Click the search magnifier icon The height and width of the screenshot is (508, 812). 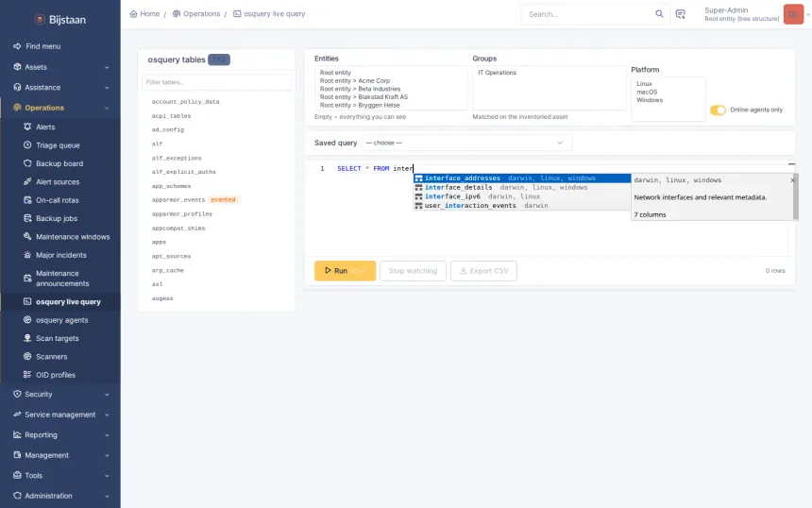click(659, 14)
